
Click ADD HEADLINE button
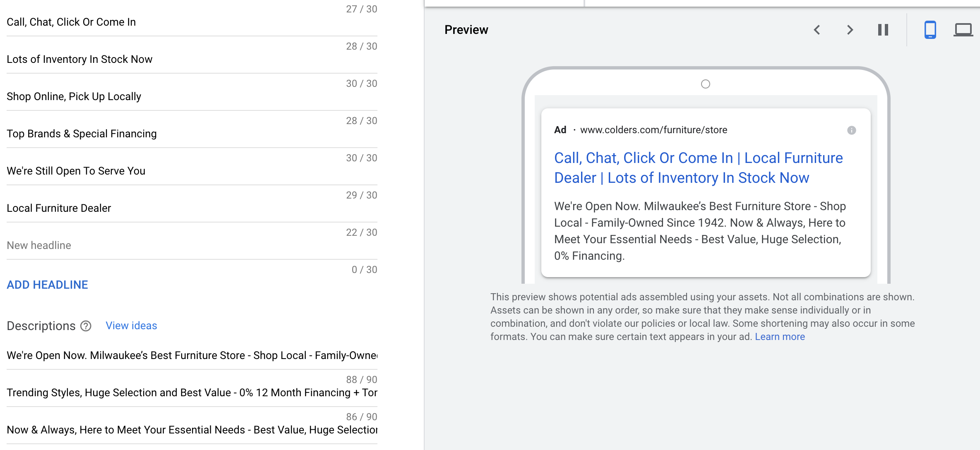[x=47, y=285]
